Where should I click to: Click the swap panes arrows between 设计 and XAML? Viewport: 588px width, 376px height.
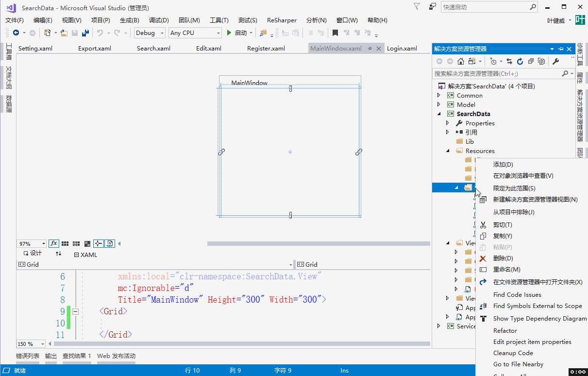(58, 254)
